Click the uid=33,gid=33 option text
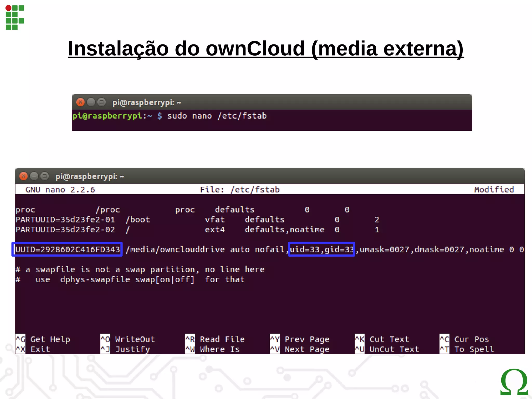532x399 pixels. (x=322, y=249)
